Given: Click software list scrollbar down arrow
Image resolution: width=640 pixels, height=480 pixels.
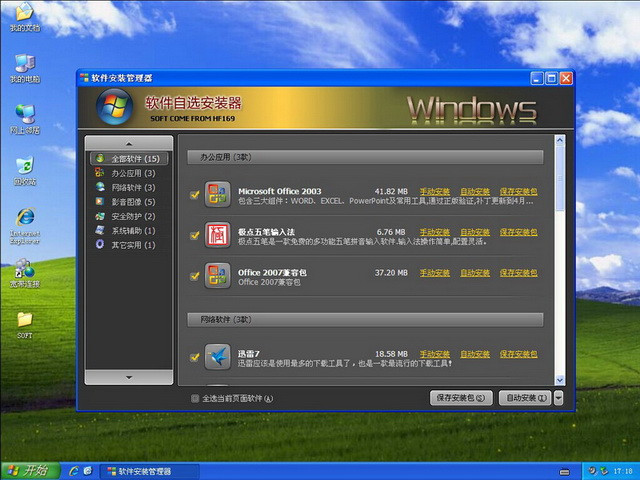Looking at the screenshot, I should pos(560,380).
